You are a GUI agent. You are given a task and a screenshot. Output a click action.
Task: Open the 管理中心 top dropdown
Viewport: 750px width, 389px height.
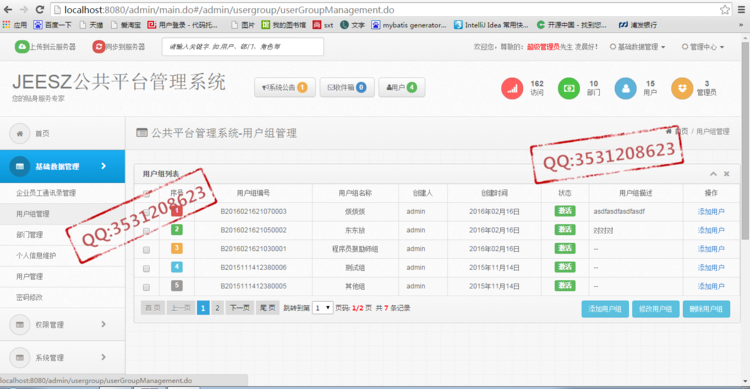[x=703, y=46]
